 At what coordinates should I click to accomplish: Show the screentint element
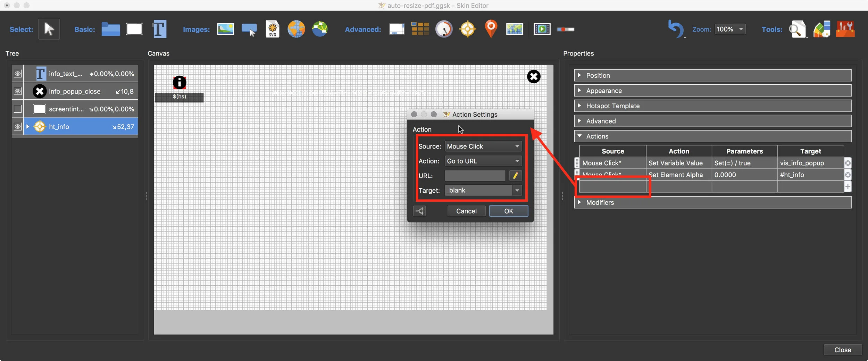pyautogui.click(x=17, y=109)
